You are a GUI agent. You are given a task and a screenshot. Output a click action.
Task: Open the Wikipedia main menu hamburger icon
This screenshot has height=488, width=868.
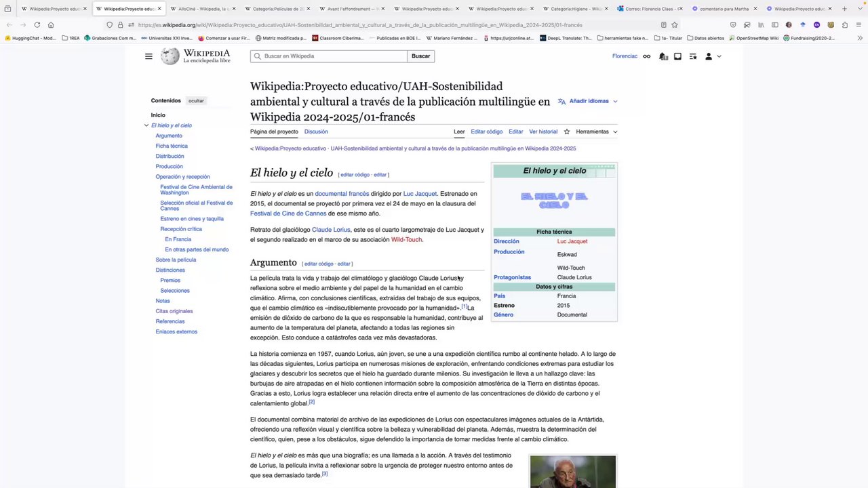pyautogui.click(x=149, y=56)
